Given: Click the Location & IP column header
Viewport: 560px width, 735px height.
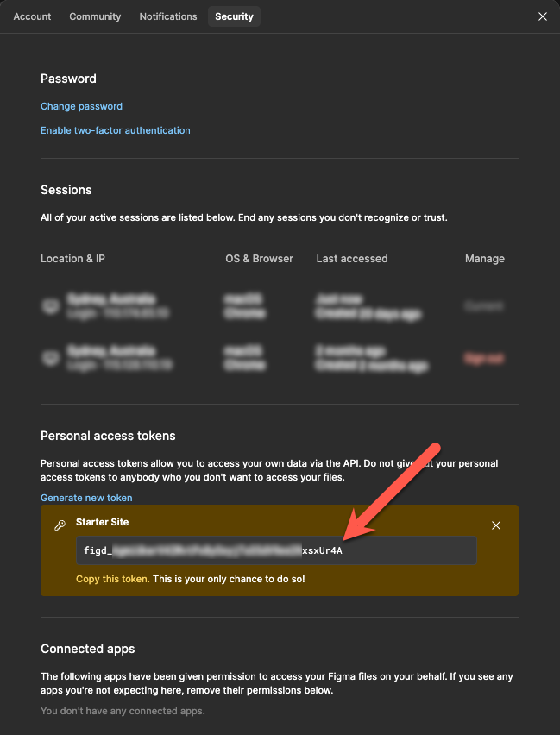Looking at the screenshot, I should click(72, 258).
